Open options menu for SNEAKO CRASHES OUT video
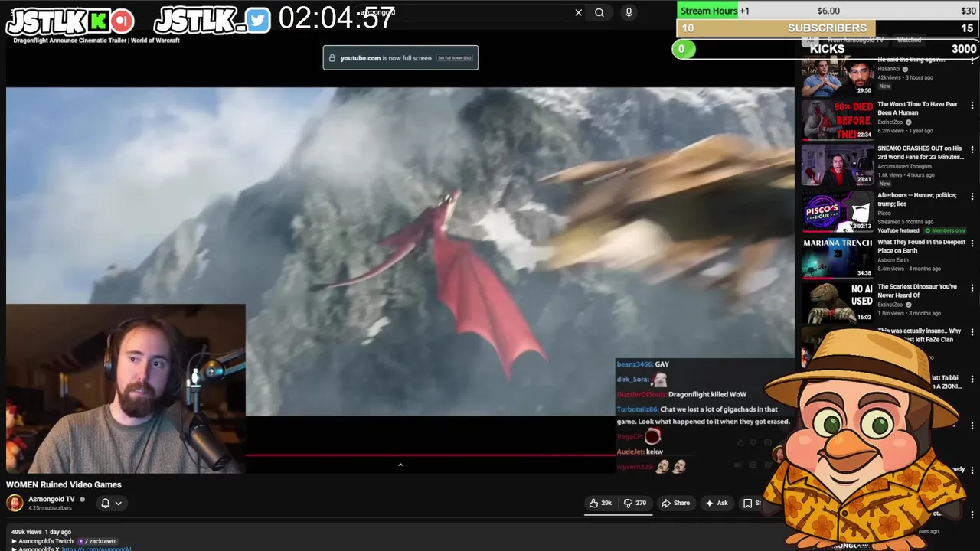 tap(972, 150)
